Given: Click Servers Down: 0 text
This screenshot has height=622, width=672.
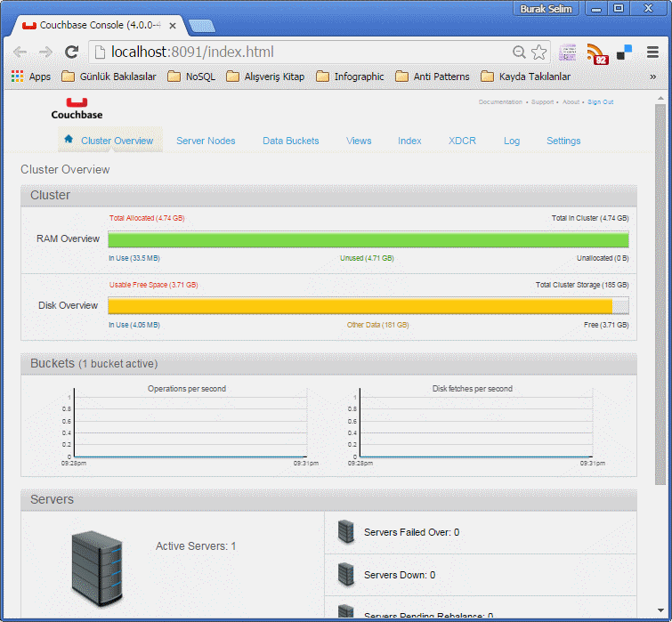Looking at the screenshot, I should pos(400,575).
